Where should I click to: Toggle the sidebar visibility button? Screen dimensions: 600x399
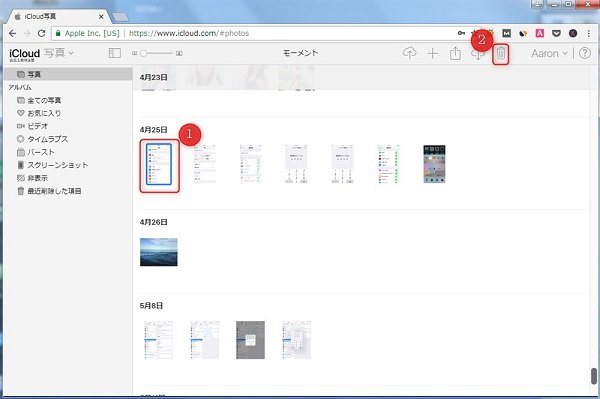pos(115,53)
